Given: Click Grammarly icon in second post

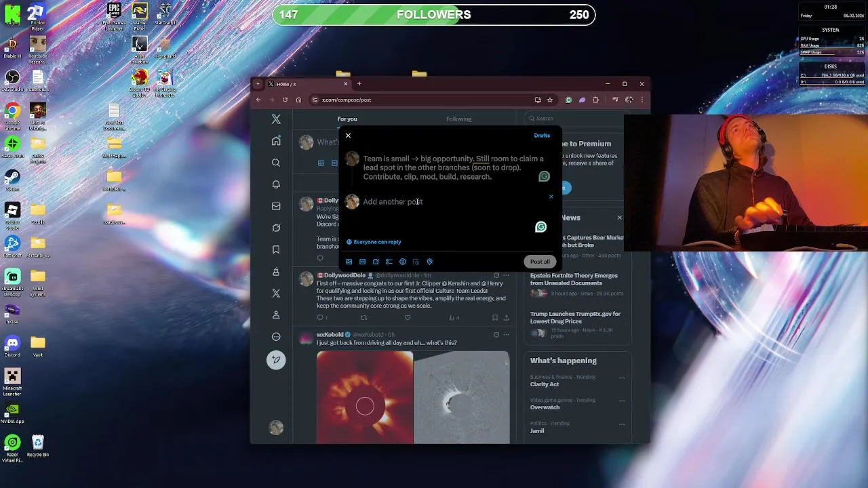Looking at the screenshot, I should [x=540, y=227].
